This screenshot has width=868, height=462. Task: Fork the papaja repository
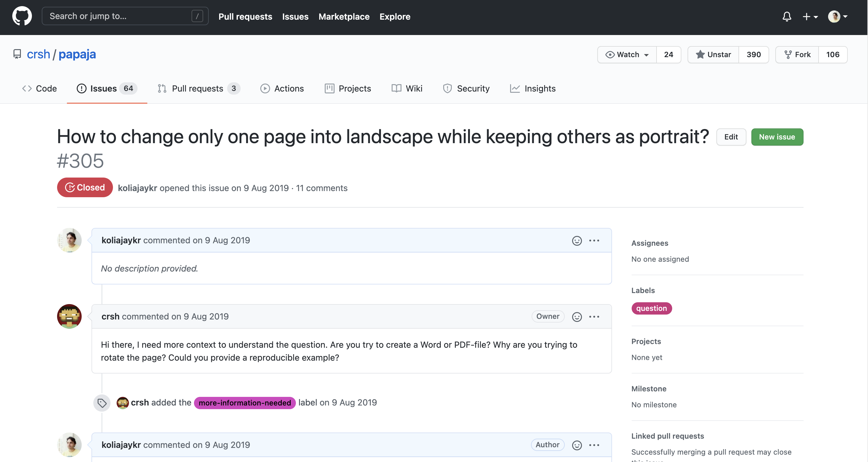point(797,55)
